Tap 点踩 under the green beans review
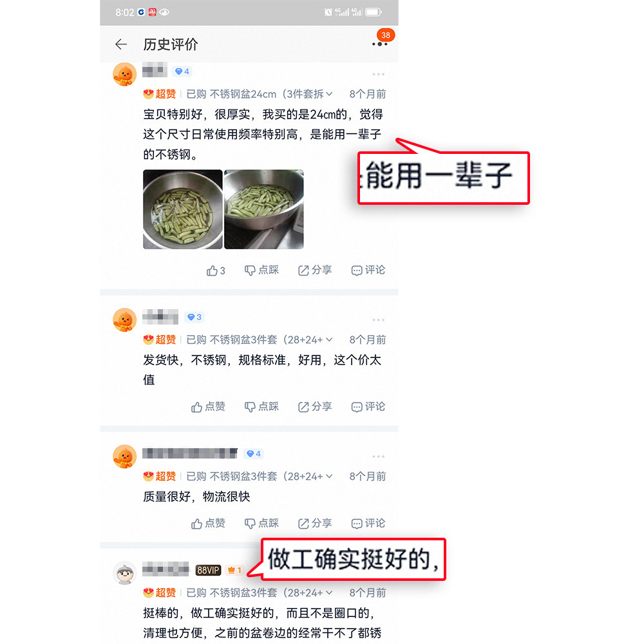The image size is (644, 644). coord(261,270)
